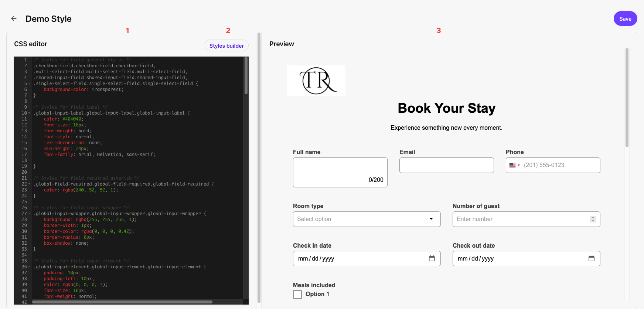This screenshot has height=309, width=644.
Task: Click the 'background-color: transparent;' code line
Action: tap(84, 89)
